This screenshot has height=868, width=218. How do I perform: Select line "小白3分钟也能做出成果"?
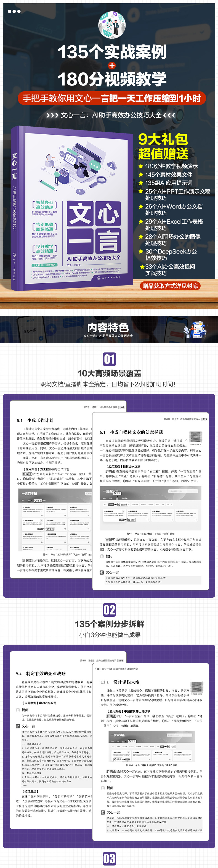click(109, 635)
